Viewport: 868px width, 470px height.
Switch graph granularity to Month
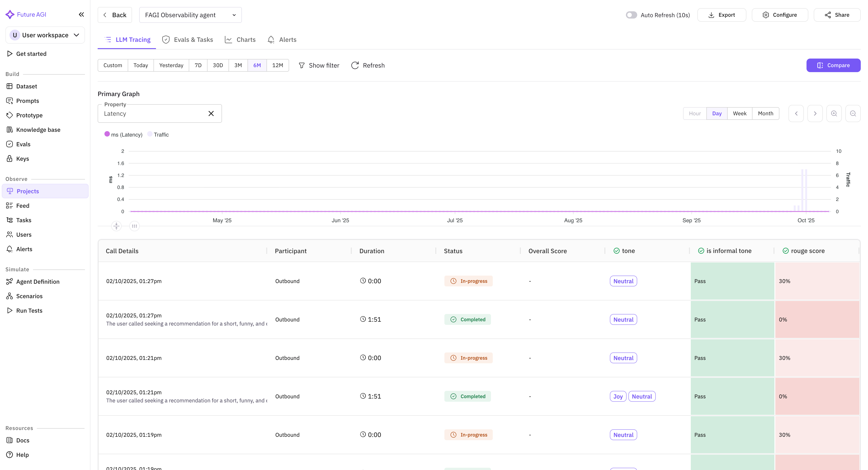click(765, 113)
